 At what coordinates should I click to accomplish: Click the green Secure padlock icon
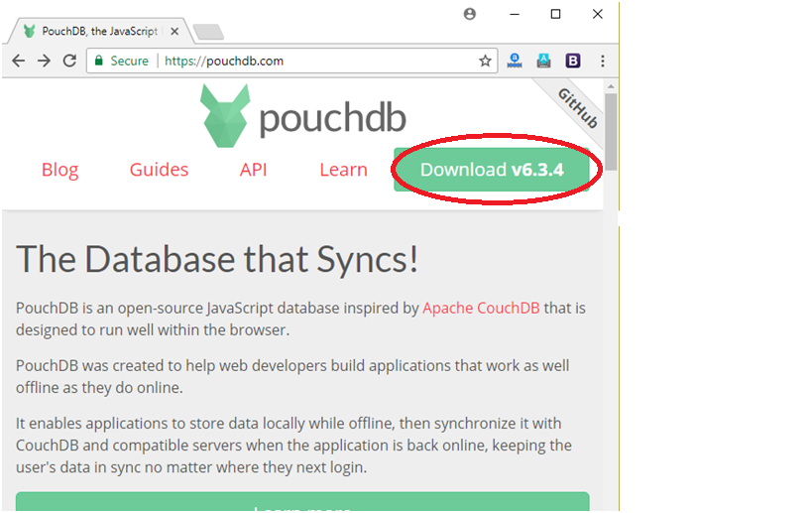click(98, 61)
